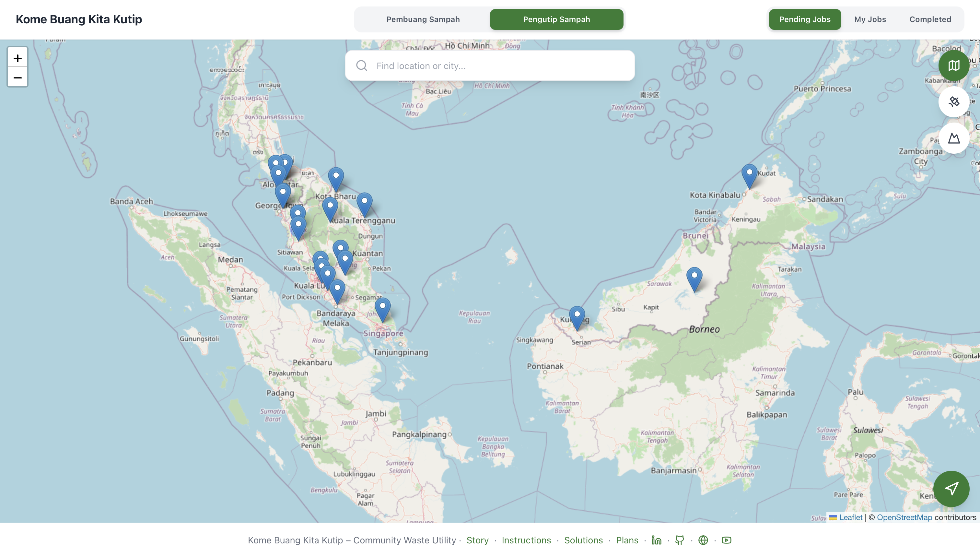The image size is (980, 557).
Task: Zoom out the map with minus button
Action: tap(17, 78)
